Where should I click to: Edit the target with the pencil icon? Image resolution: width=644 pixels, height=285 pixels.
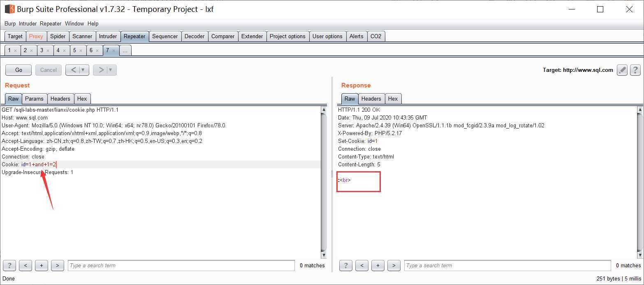click(622, 70)
